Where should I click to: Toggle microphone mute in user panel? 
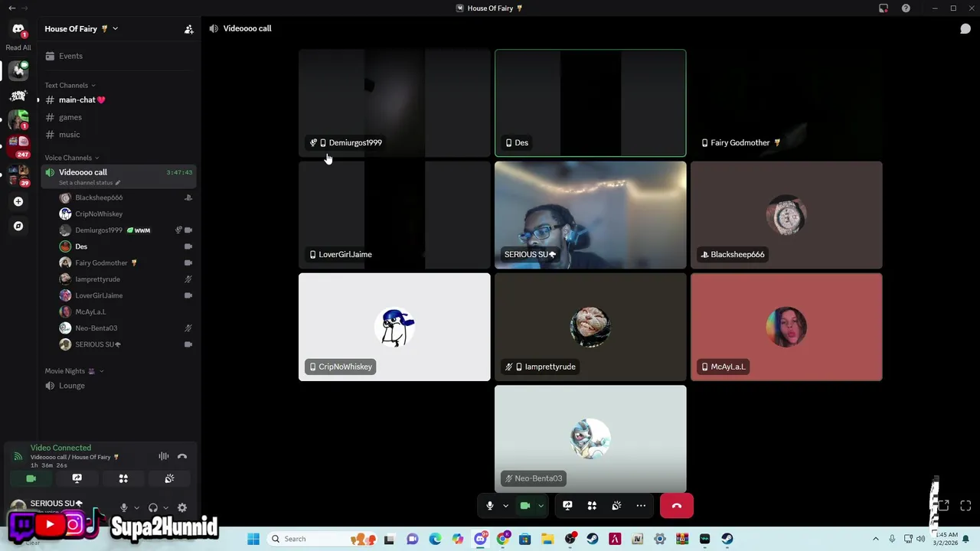point(123,507)
